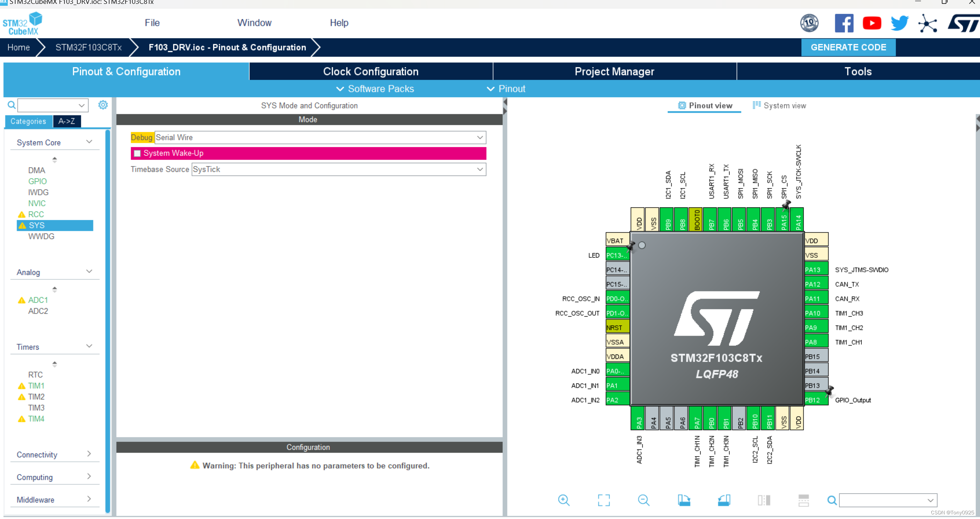The width and height of the screenshot is (980, 519).
Task: Select the Pinout & Configuration tab
Action: click(x=126, y=71)
